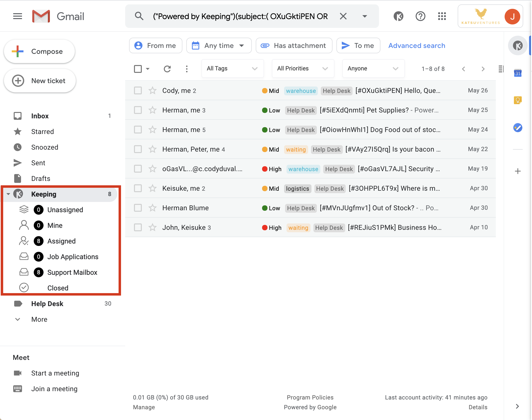The width and height of the screenshot is (532, 420).
Task: Get add-ons with the plus icon
Action: point(518,171)
